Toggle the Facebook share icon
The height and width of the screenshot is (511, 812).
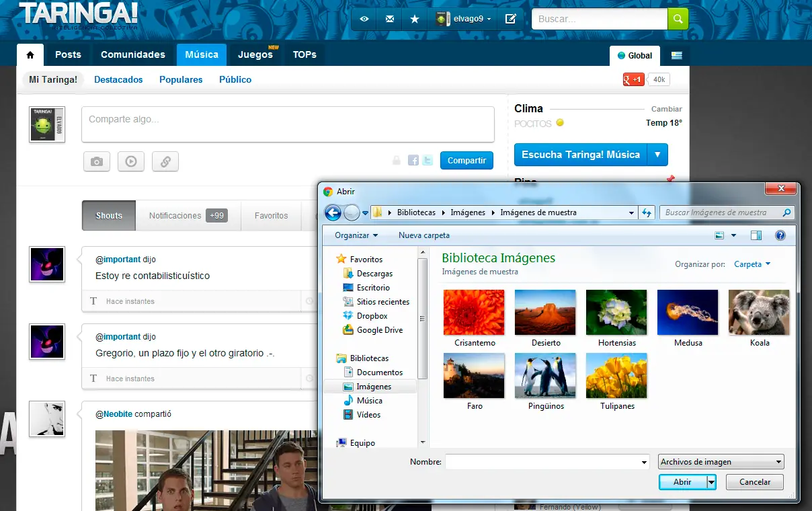click(x=413, y=160)
